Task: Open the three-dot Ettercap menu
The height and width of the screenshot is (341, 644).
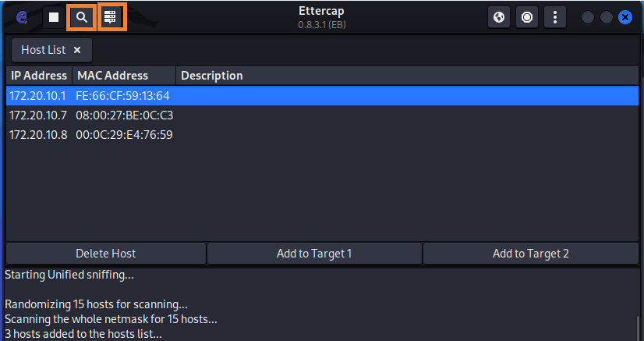Action: (554, 16)
